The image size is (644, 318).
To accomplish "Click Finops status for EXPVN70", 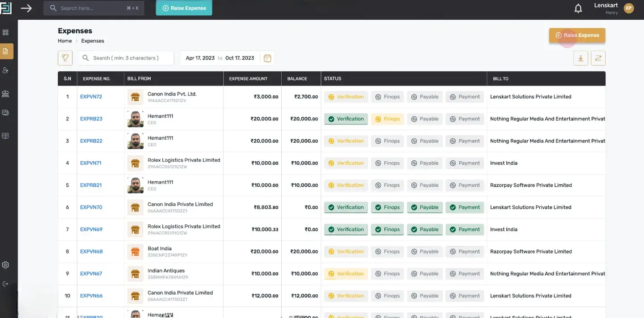I will click(387, 207).
